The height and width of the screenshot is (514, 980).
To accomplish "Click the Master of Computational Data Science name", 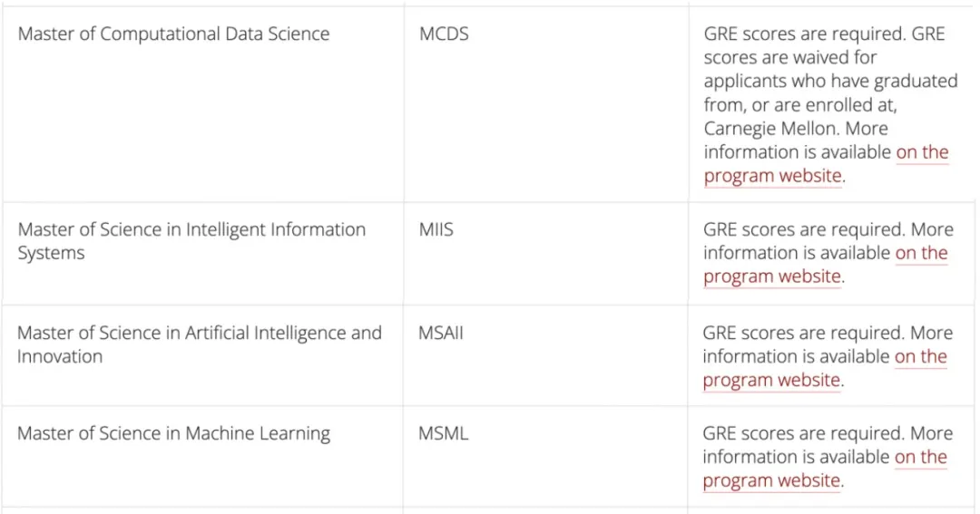I will (x=173, y=34).
